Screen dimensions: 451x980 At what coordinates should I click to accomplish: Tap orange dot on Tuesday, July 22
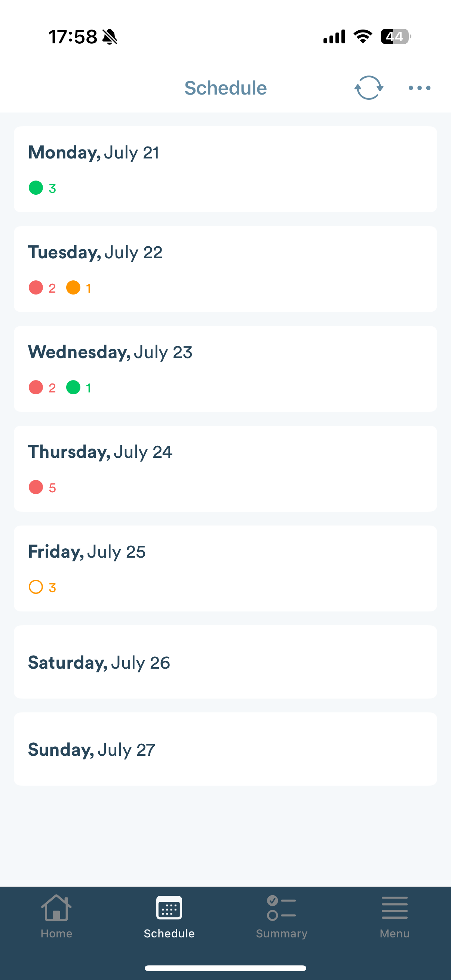tap(73, 288)
